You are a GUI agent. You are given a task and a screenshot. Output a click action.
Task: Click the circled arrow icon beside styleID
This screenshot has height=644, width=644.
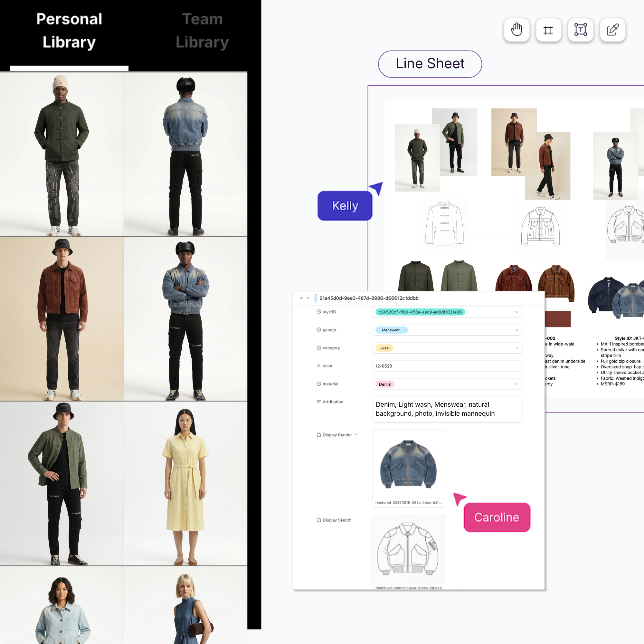319,312
